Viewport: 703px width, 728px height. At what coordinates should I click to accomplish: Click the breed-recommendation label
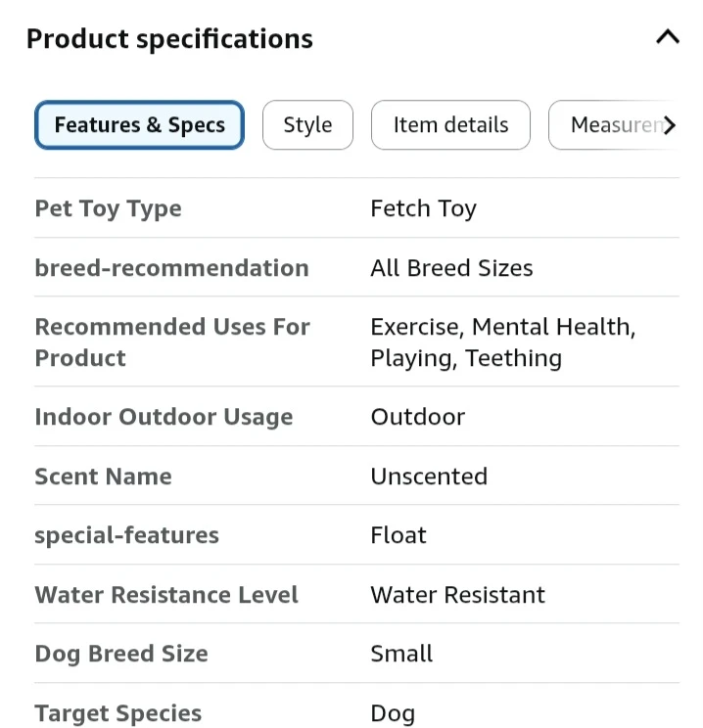click(x=171, y=268)
